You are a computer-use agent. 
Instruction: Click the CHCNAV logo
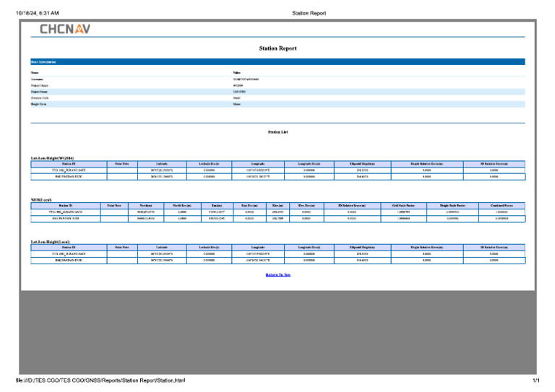tap(65, 29)
